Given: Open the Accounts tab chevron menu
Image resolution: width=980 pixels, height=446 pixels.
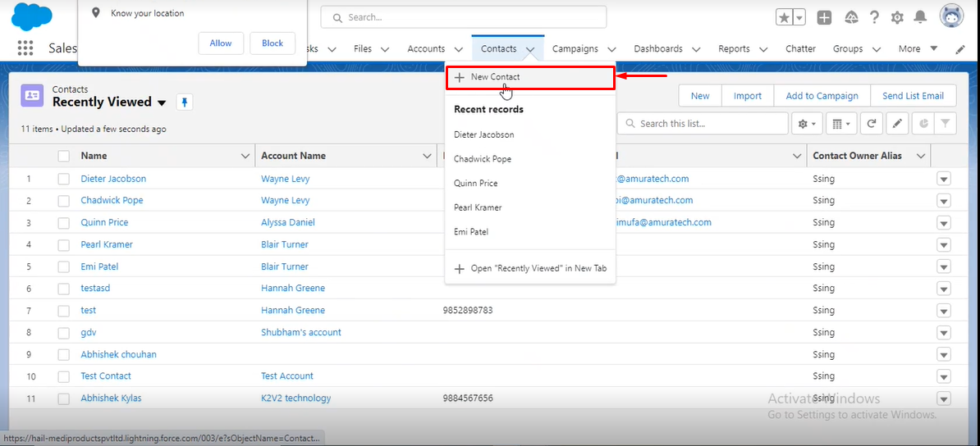Looking at the screenshot, I should (458, 48).
